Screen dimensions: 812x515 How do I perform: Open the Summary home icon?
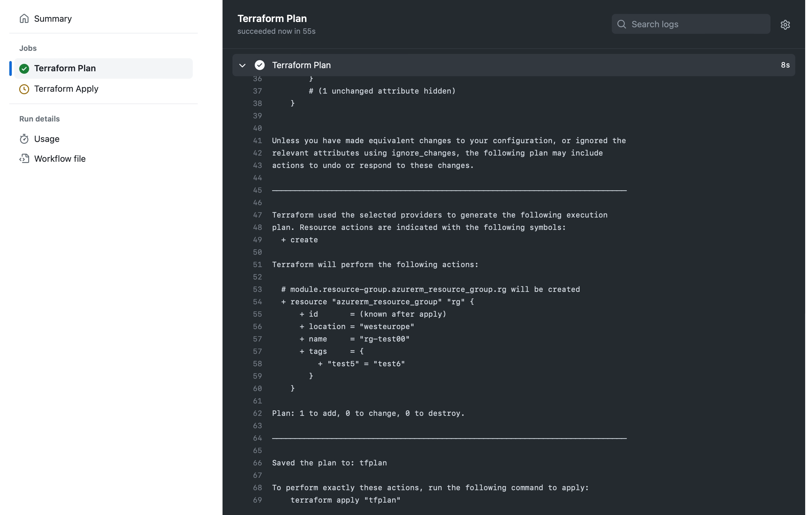pos(24,19)
